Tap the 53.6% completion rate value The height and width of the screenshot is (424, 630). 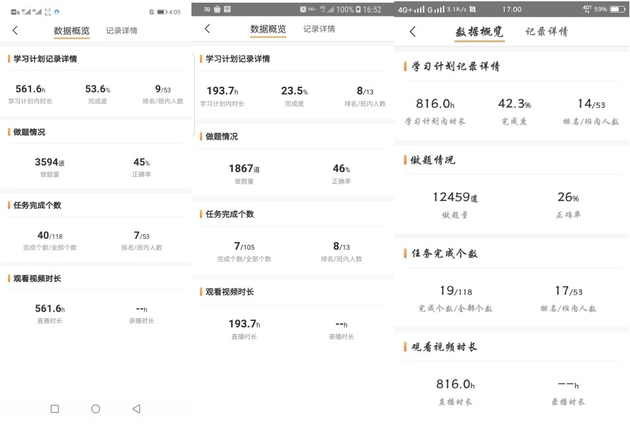(97, 89)
